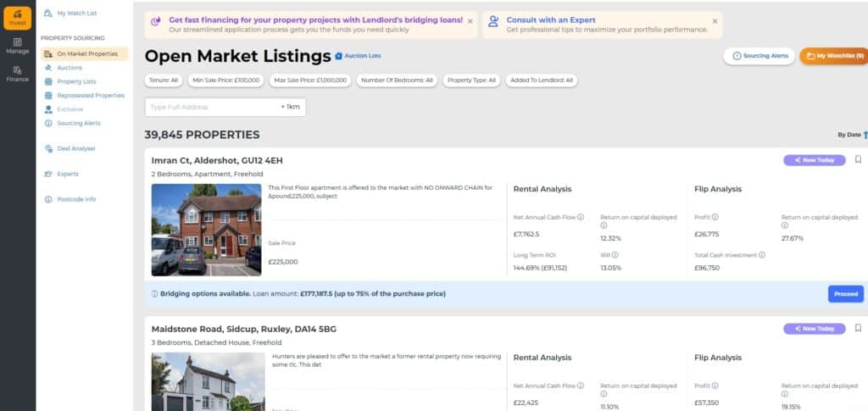
Task: Open Property Lists in sidebar
Action: [70, 81]
